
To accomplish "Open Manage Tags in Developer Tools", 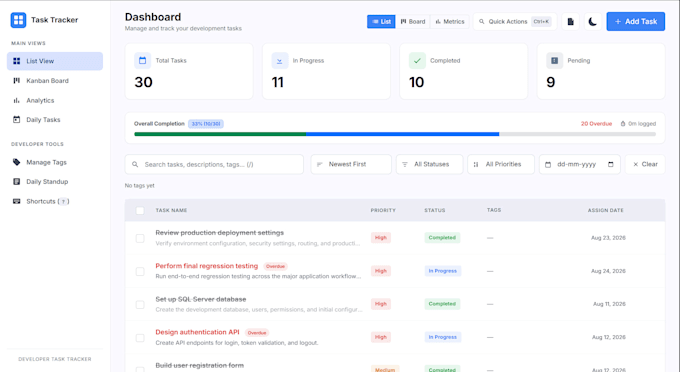I will (x=55, y=162).
